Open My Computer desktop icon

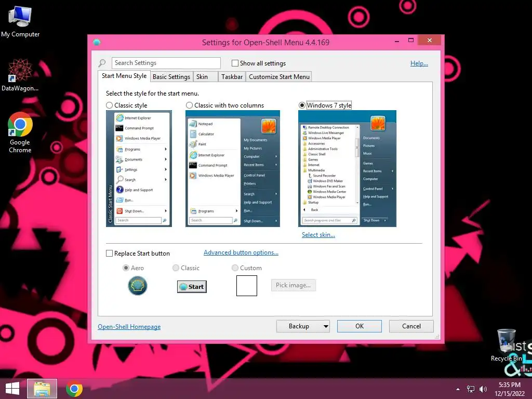tap(20, 22)
